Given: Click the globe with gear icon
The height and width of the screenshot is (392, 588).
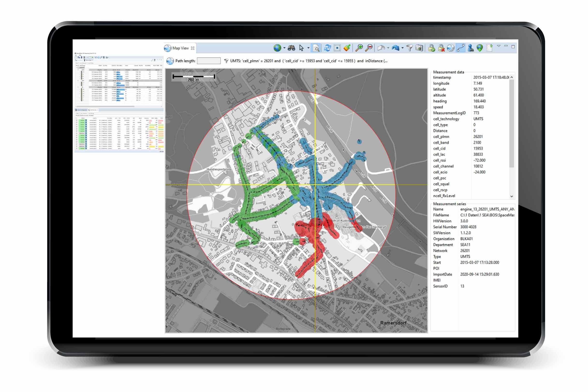Looking at the screenshot, I should click(x=450, y=48).
